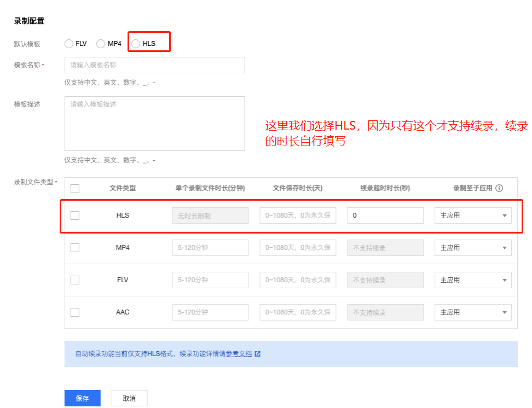Enable the FLV file type checkbox

[x=75, y=280]
